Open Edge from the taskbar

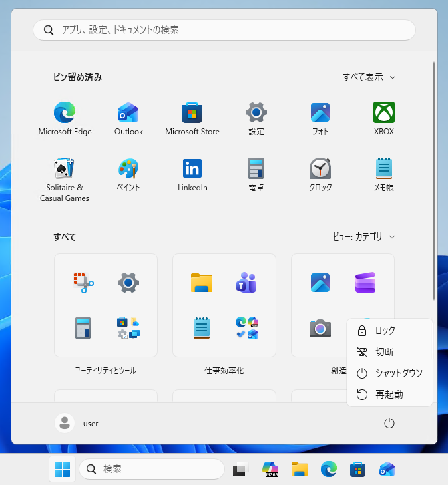329,469
